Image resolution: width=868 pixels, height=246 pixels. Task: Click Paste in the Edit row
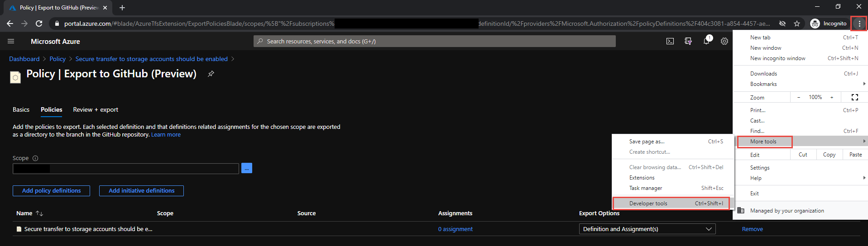click(x=855, y=155)
